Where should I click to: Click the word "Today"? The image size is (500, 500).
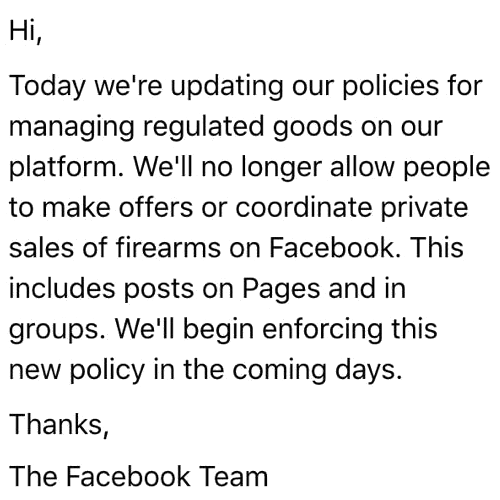click(47, 87)
